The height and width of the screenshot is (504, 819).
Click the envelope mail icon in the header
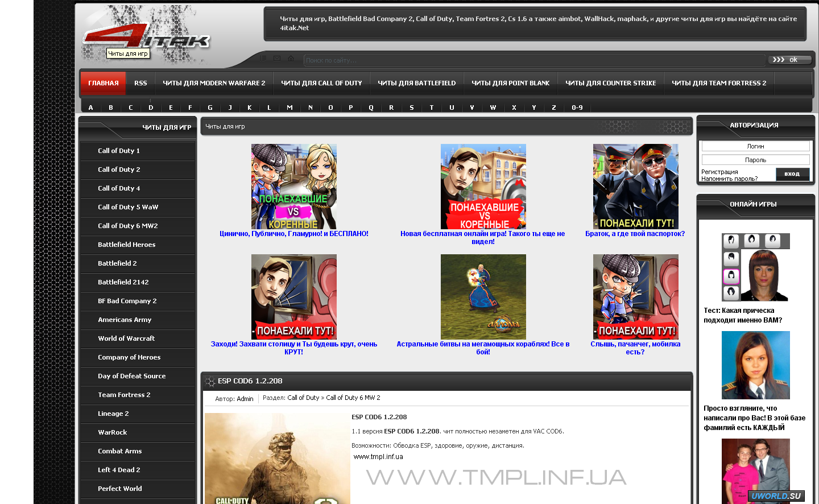[277, 58]
